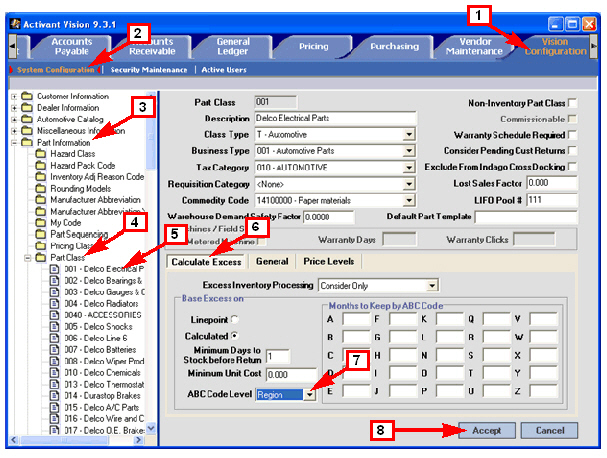This screenshot has height=458, width=607.
Task: Click the tab strip left scroll arrow
Action: coord(12,46)
